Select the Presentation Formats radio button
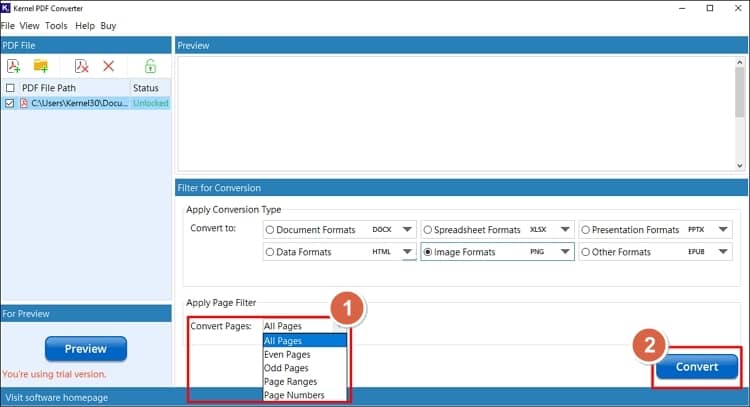The image size is (750, 407). (x=585, y=230)
